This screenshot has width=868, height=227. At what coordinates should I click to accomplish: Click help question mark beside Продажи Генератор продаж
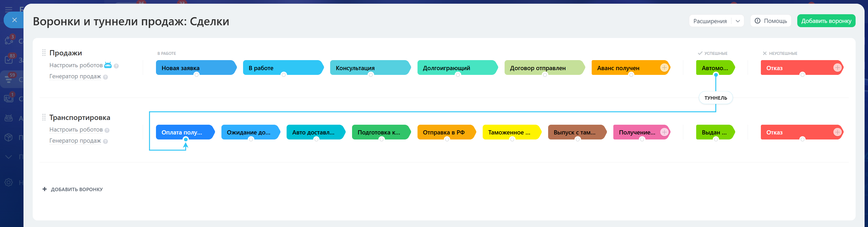point(106,77)
